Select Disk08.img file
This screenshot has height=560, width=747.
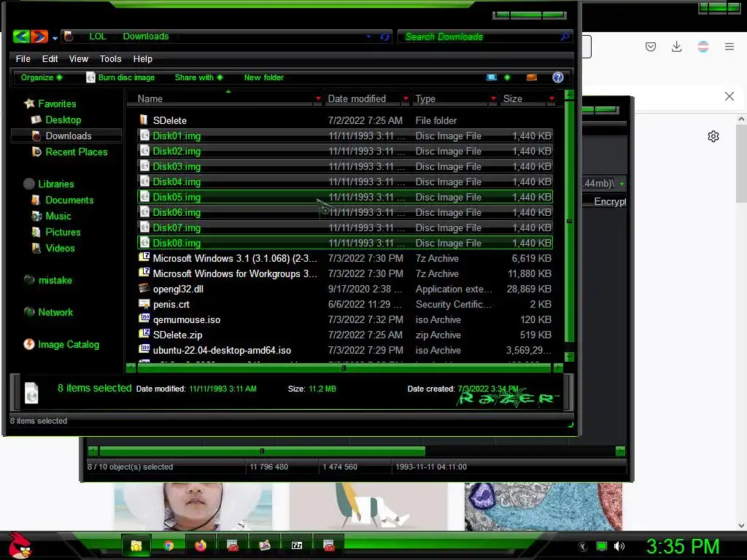point(345,243)
